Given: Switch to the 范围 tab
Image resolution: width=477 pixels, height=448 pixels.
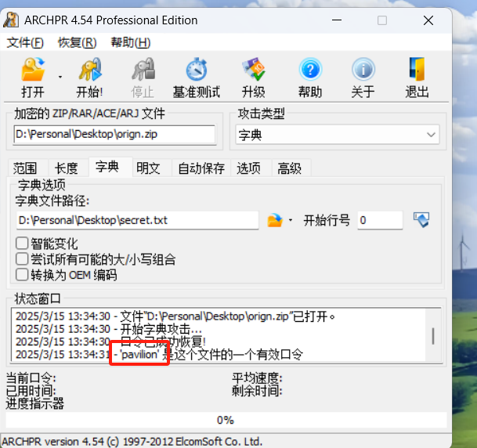Looking at the screenshot, I should coord(25,168).
